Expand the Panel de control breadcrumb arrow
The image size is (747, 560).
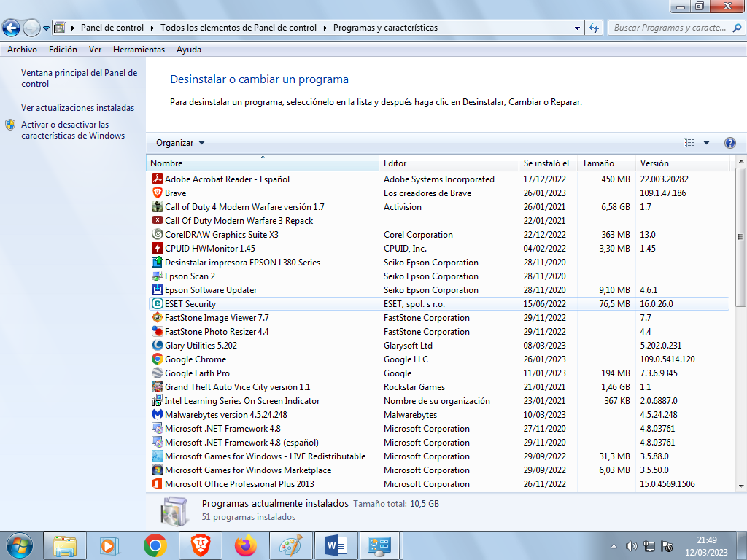tap(152, 28)
